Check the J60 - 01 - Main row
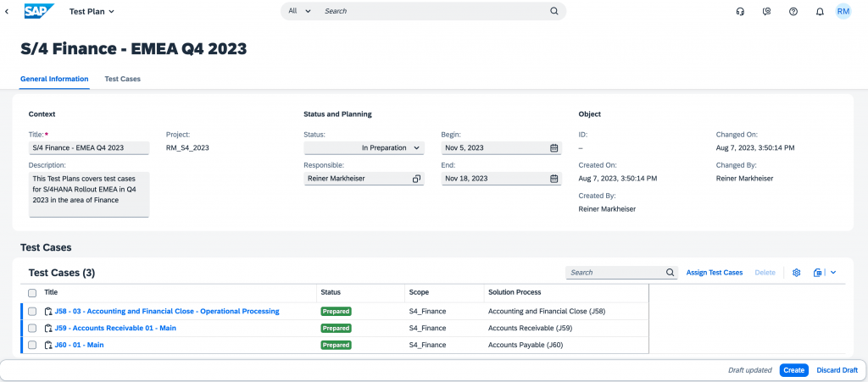The image size is (868, 382). 32,345
